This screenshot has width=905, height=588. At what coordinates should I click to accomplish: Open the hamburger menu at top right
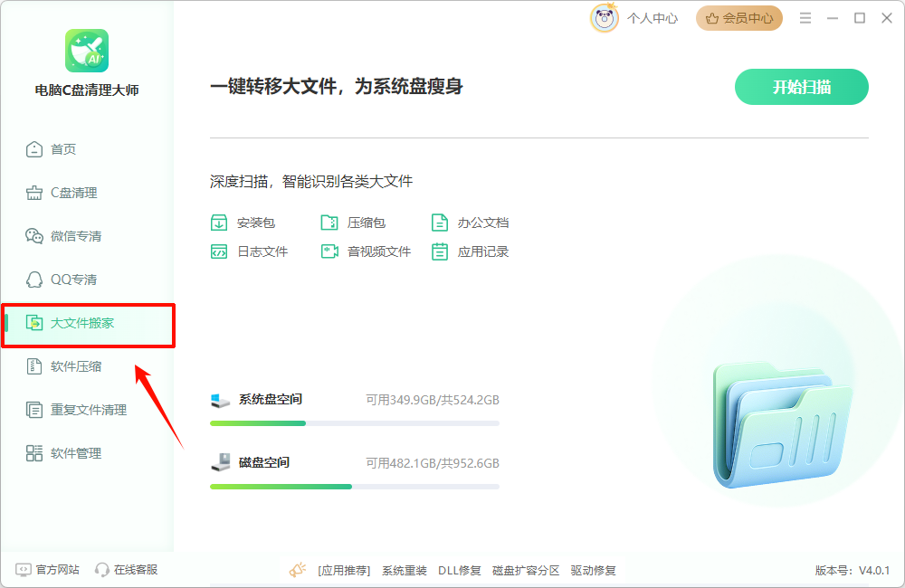pyautogui.click(x=805, y=17)
